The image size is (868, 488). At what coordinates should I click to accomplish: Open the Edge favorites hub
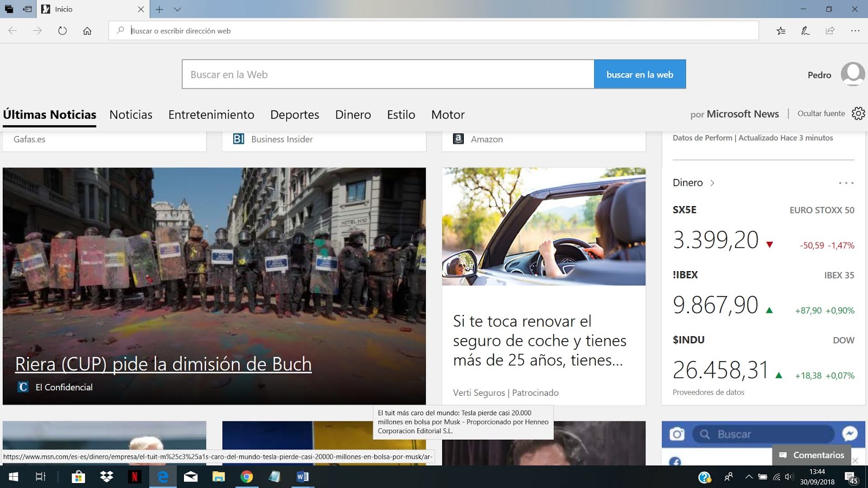[x=781, y=31]
